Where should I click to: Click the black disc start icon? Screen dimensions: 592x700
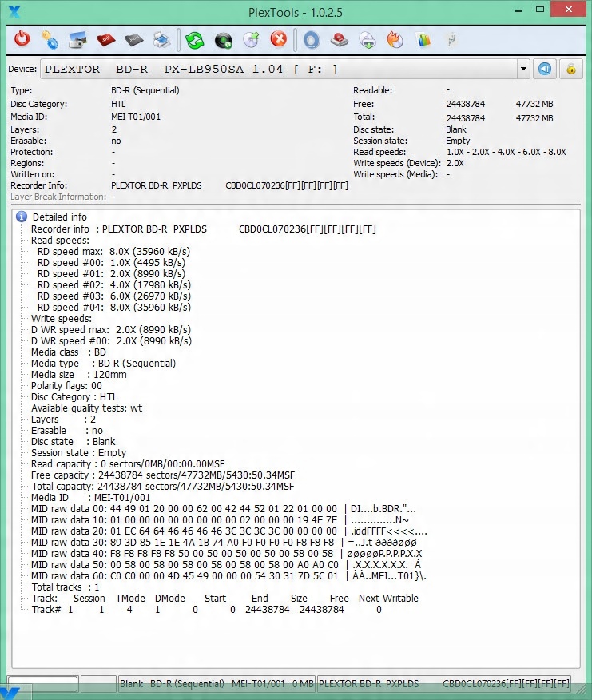coord(223,40)
